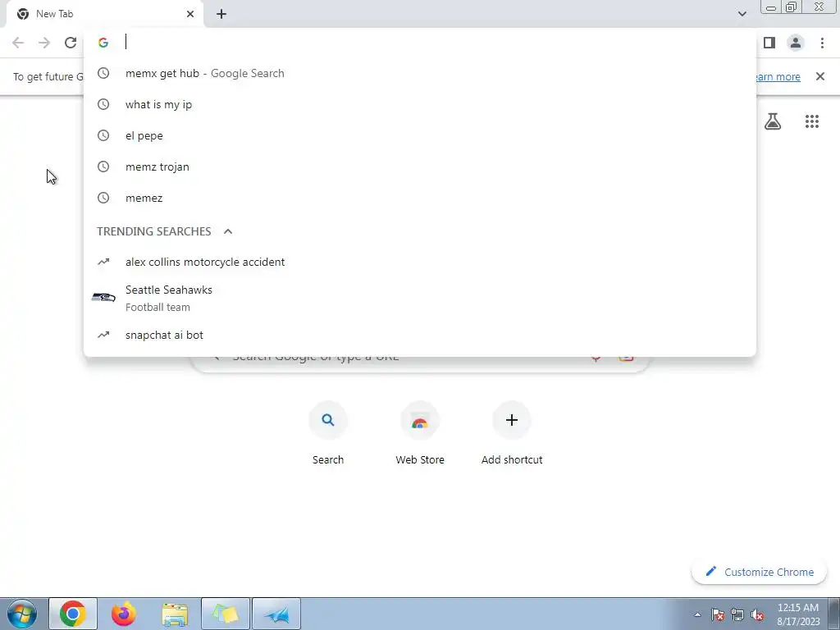This screenshot has width=840, height=630.
Task: Select the Seattle Seahawks suggestion
Action: [420, 298]
